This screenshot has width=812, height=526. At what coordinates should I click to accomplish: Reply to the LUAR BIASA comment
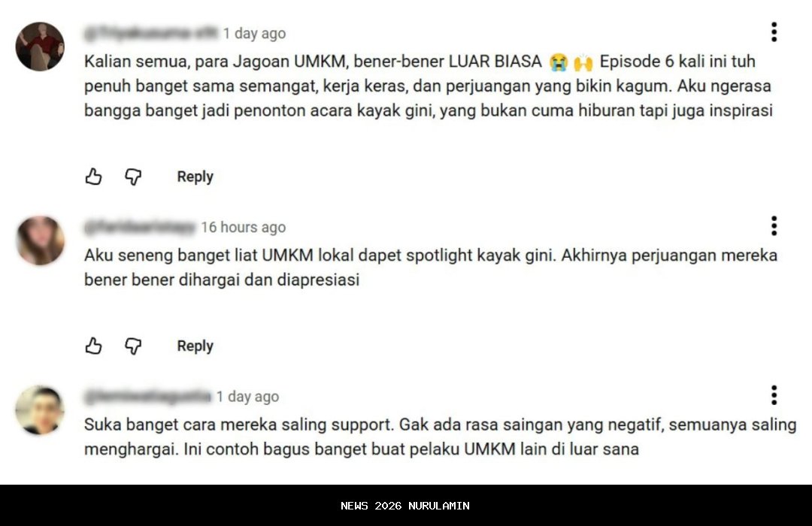click(x=195, y=177)
